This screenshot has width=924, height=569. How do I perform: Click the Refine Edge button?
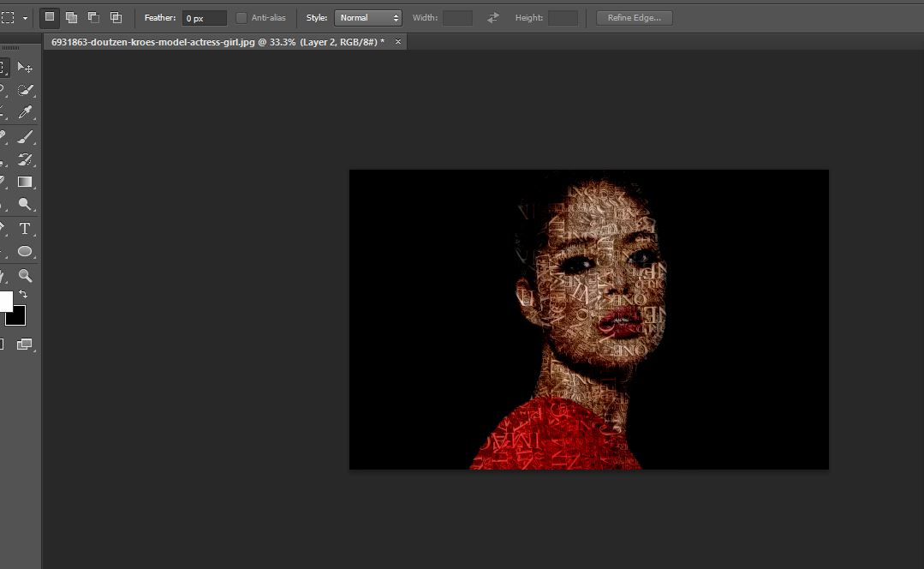tap(634, 16)
